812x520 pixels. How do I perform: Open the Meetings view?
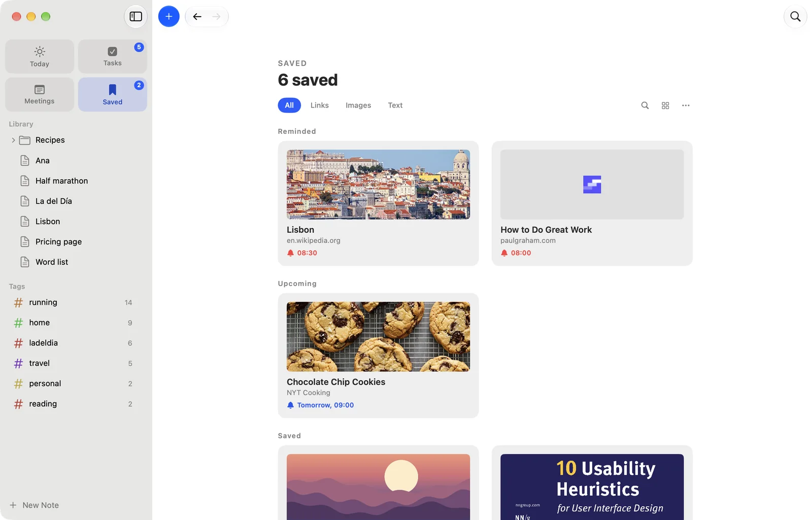point(40,94)
